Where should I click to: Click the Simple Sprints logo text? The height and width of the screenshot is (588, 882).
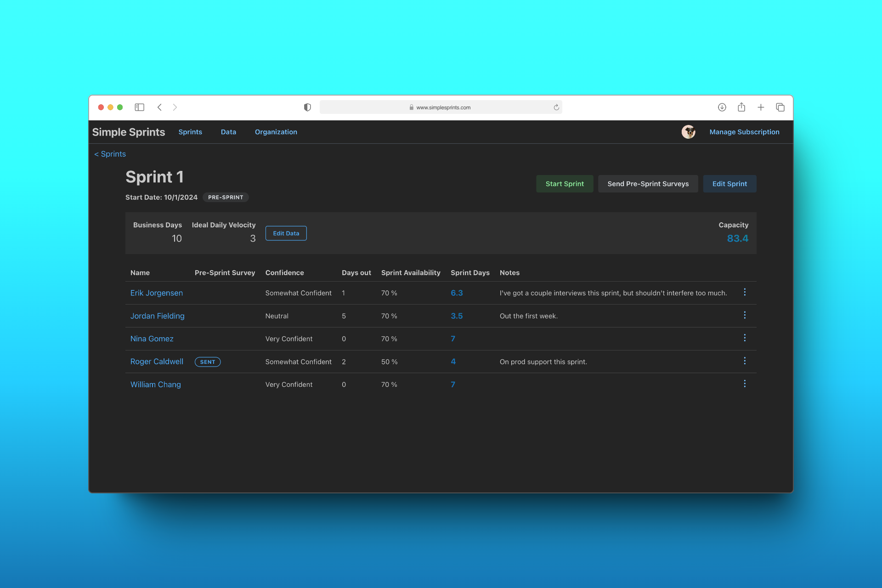tap(129, 132)
